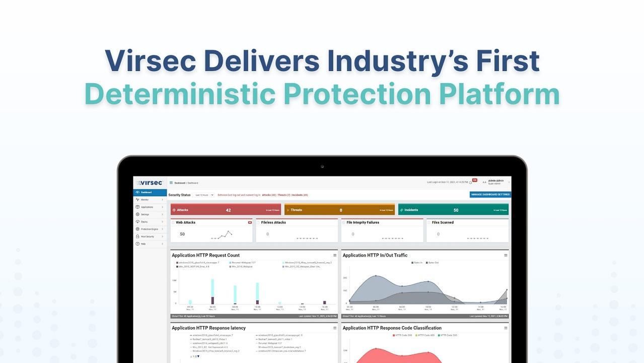644x363 pixels.
Task: Open the Incidents (49) link
Action: tap(300, 195)
